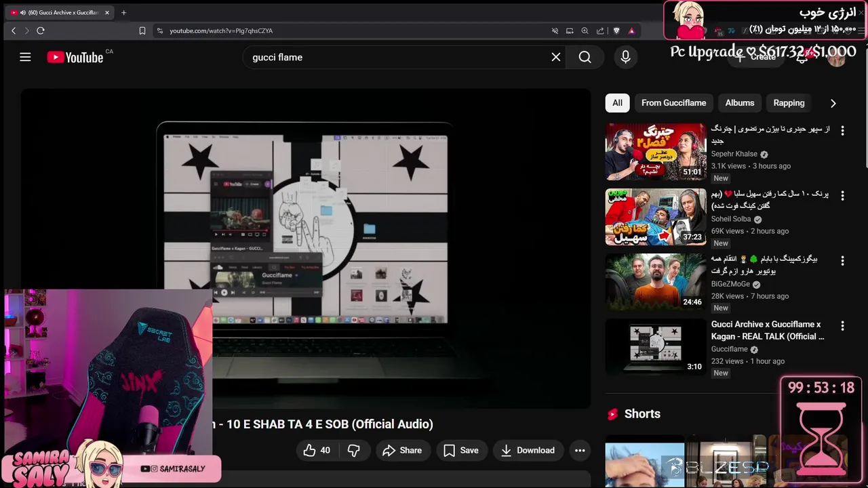Click the Create button

pyautogui.click(x=756, y=57)
